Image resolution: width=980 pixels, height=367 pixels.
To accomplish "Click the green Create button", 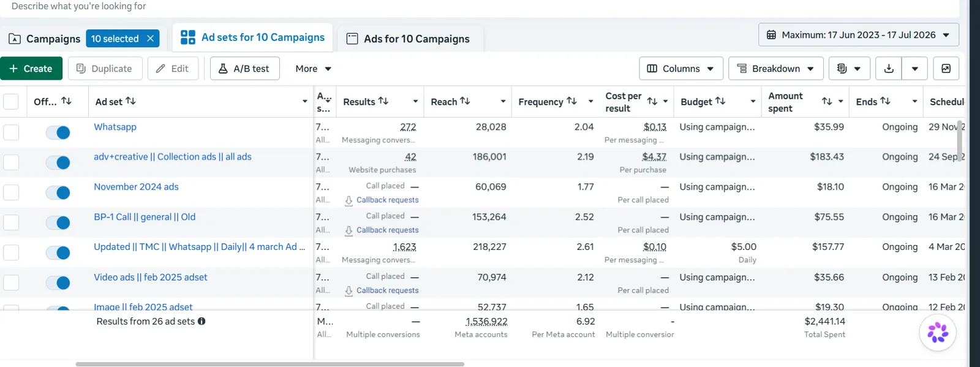I will (31, 69).
